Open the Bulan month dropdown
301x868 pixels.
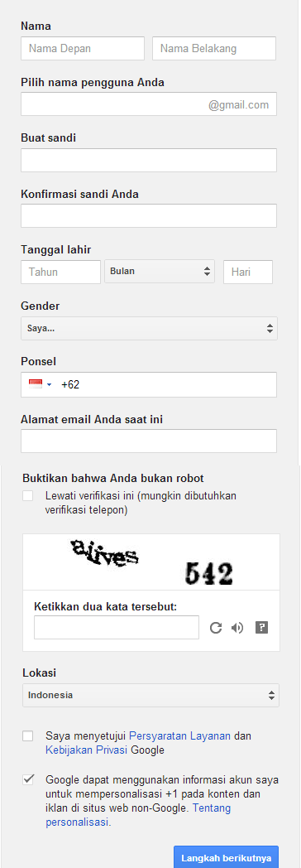(x=160, y=272)
